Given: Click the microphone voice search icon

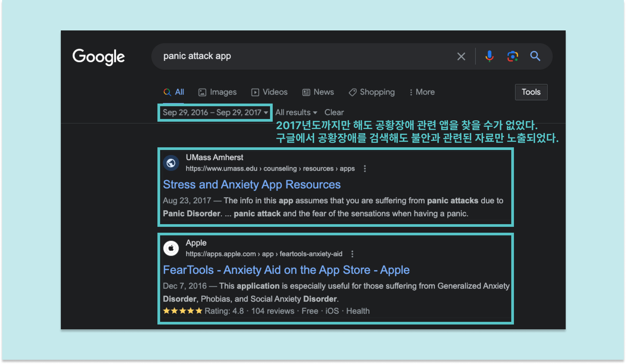Looking at the screenshot, I should tap(489, 56).
